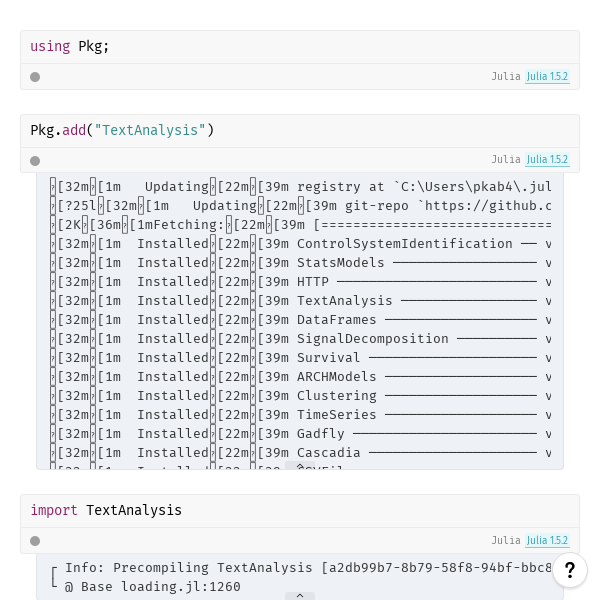
Task: Click the help question mark button
Action: pos(569,570)
